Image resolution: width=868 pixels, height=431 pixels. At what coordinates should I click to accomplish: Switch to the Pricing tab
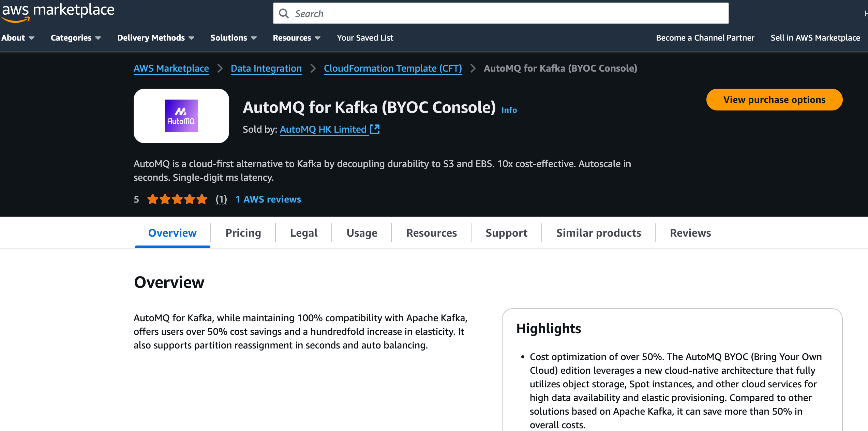pos(243,233)
